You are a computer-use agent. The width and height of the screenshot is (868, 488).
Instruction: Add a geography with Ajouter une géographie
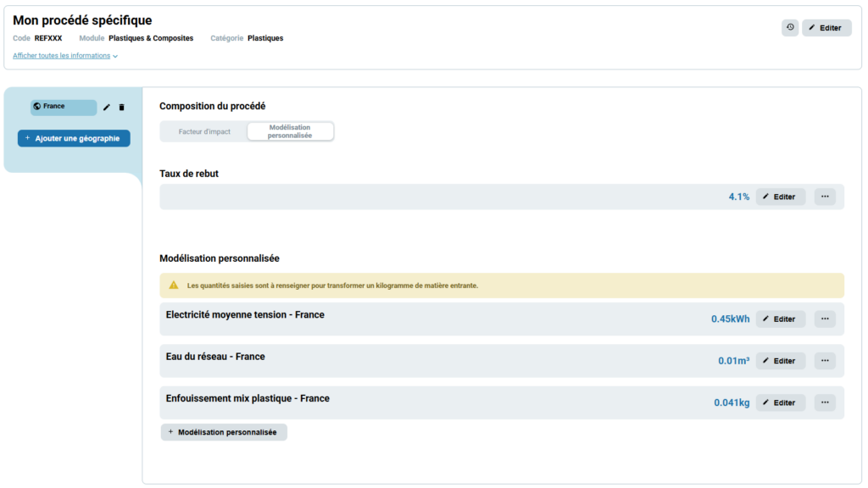click(74, 138)
